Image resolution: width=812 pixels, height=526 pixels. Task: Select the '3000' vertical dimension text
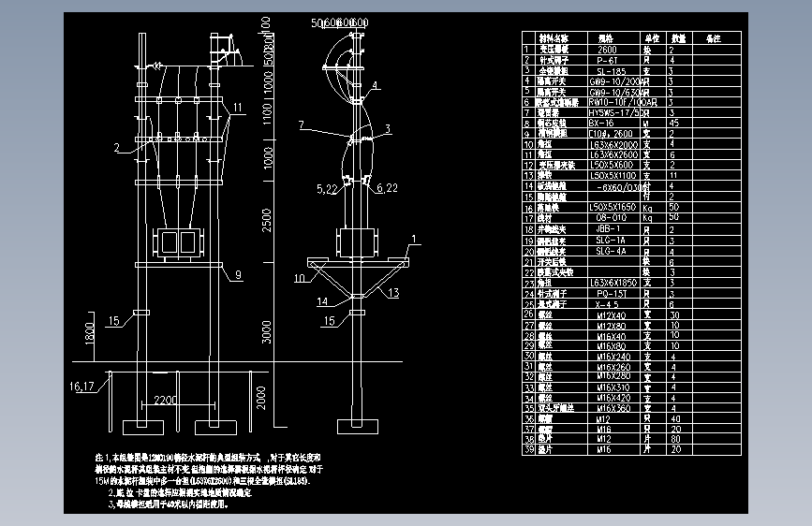click(266, 332)
